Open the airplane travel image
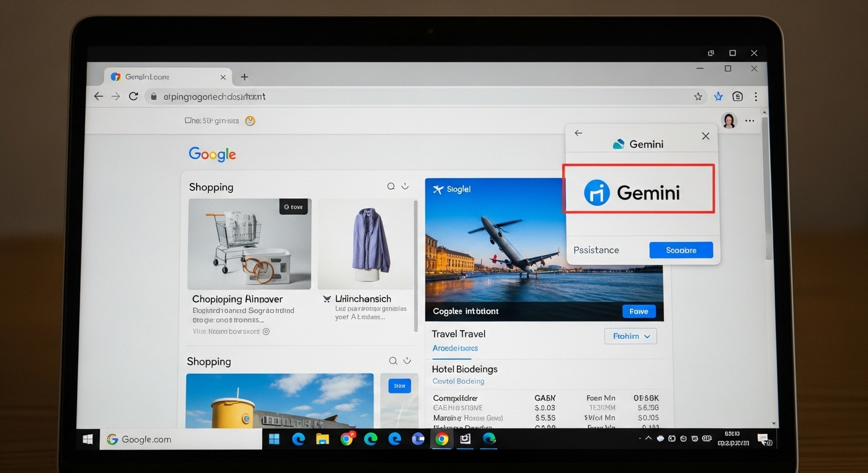 click(544, 249)
